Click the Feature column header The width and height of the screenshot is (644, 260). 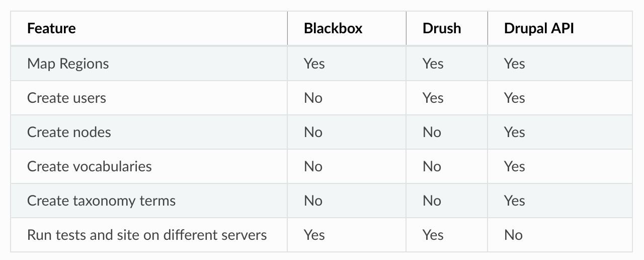(51, 28)
